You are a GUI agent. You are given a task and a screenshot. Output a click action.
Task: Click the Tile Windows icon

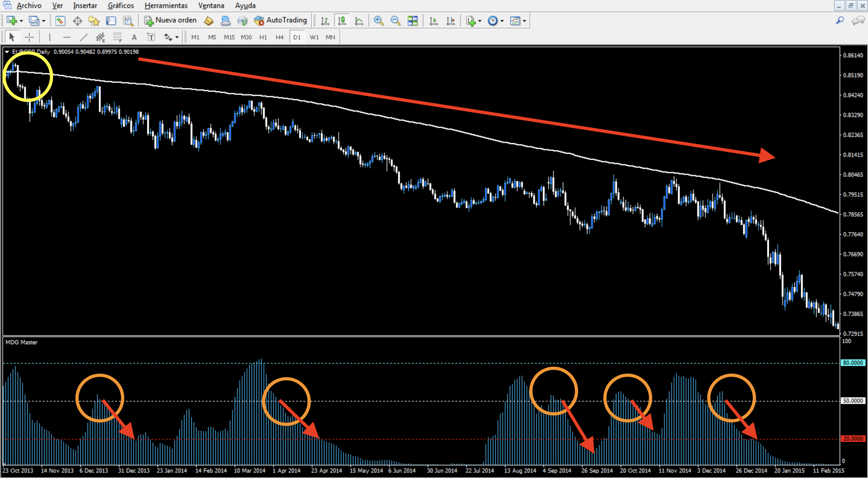[413, 21]
